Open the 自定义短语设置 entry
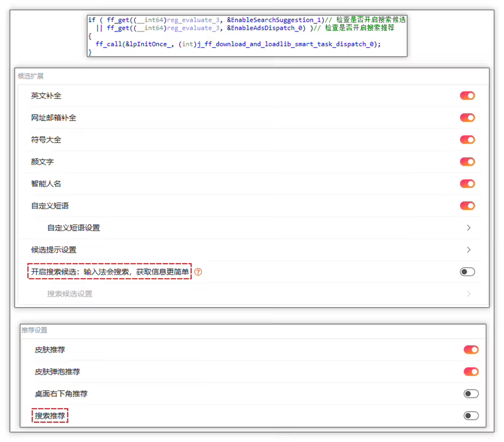 coord(73,228)
